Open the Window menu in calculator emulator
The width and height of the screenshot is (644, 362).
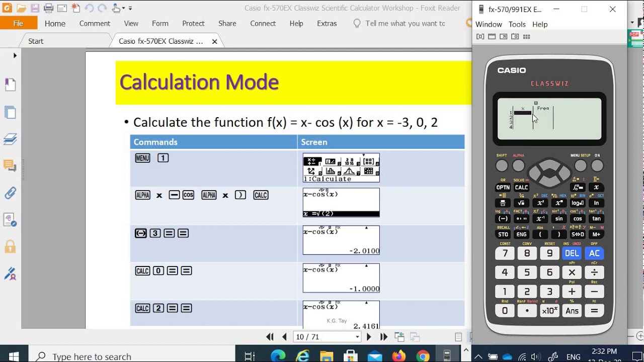click(489, 24)
